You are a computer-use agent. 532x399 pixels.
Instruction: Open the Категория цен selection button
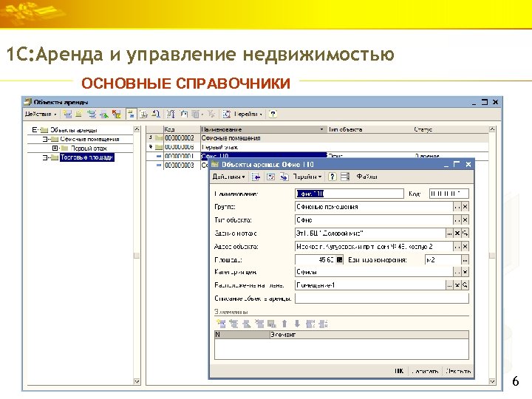click(457, 272)
